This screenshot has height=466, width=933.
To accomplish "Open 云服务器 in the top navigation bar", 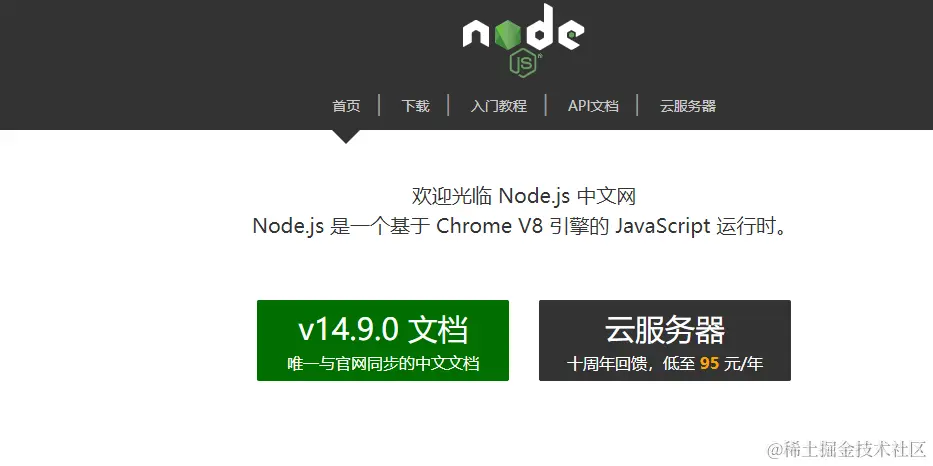I will tap(688, 106).
